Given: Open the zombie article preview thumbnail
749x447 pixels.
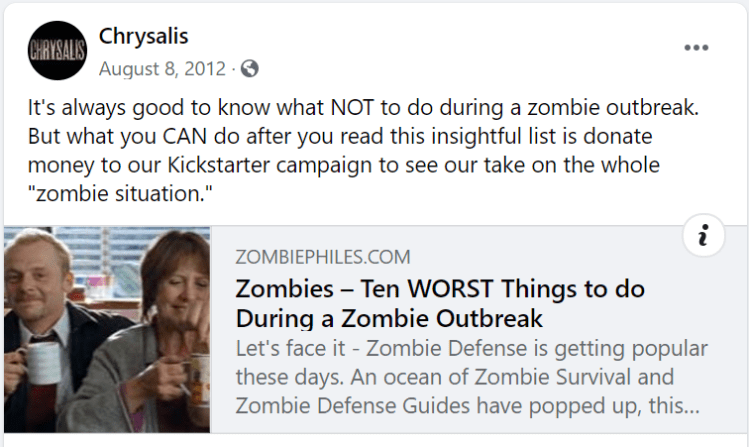Looking at the screenshot, I should pyautogui.click(x=107, y=329).
